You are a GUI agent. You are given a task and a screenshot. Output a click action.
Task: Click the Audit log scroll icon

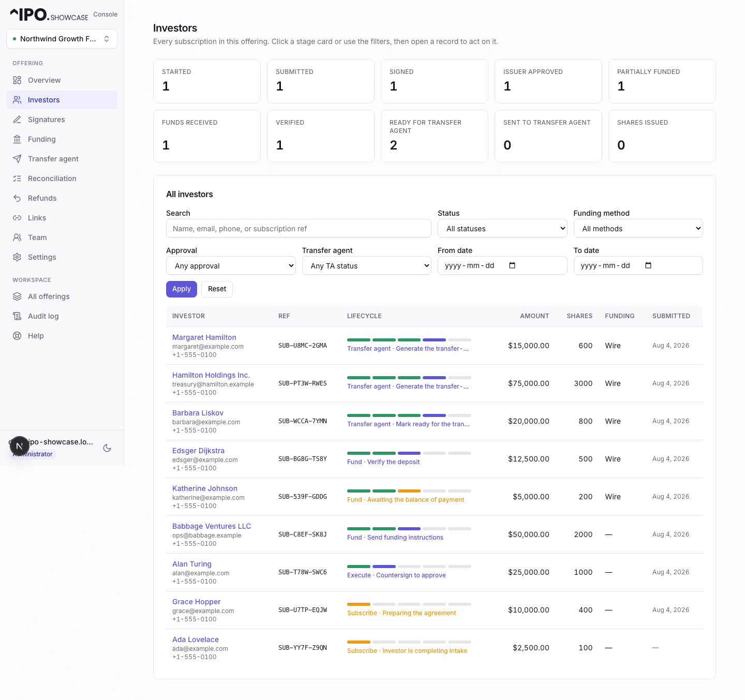point(17,316)
